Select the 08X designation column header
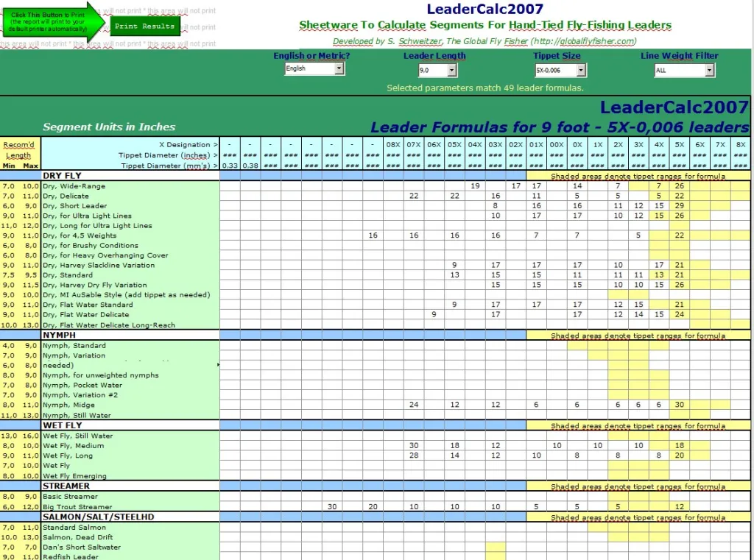The image size is (754, 560). pyautogui.click(x=393, y=144)
